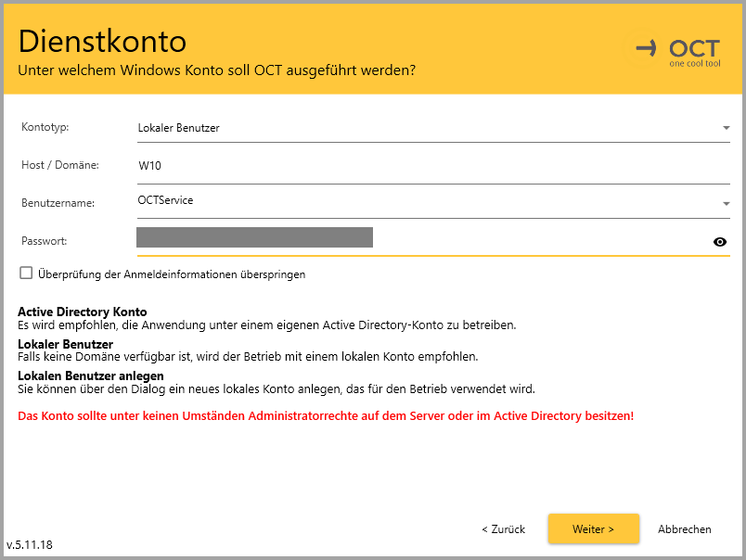Click the Benutzername field label
This screenshot has width=746, height=560.
click(x=54, y=203)
